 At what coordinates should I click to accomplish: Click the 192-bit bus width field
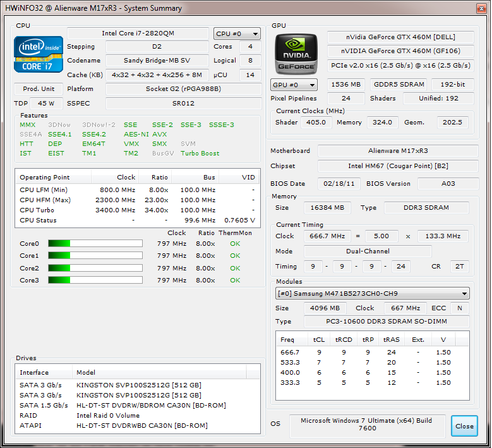tap(452, 85)
